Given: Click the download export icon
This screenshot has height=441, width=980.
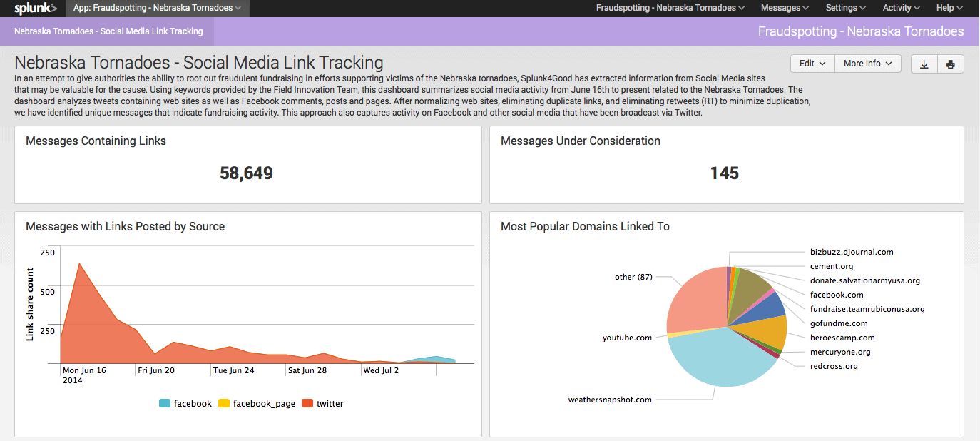Looking at the screenshot, I should click(924, 64).
